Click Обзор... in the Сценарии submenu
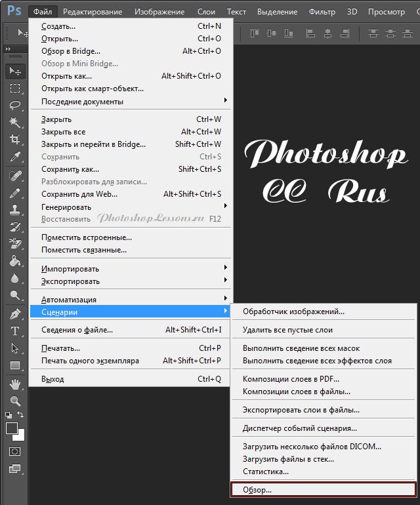The width and height of the screenshot is (420, 505). coord(257,490)
